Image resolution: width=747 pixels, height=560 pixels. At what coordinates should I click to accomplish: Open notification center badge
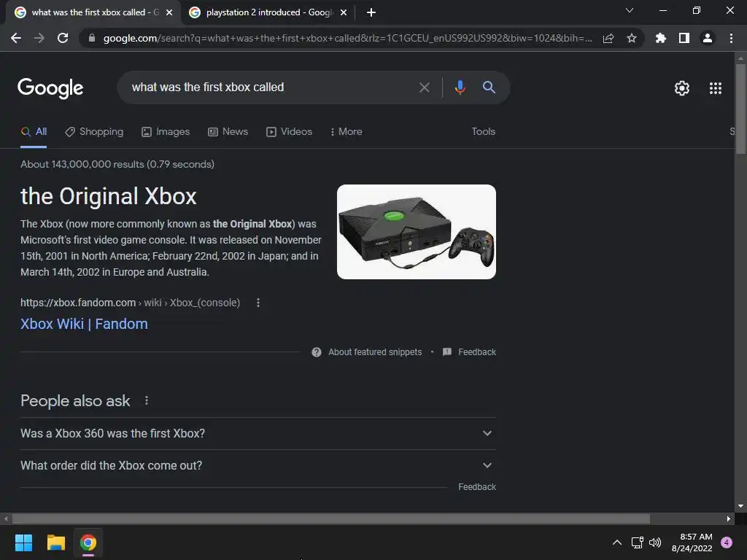727,542
